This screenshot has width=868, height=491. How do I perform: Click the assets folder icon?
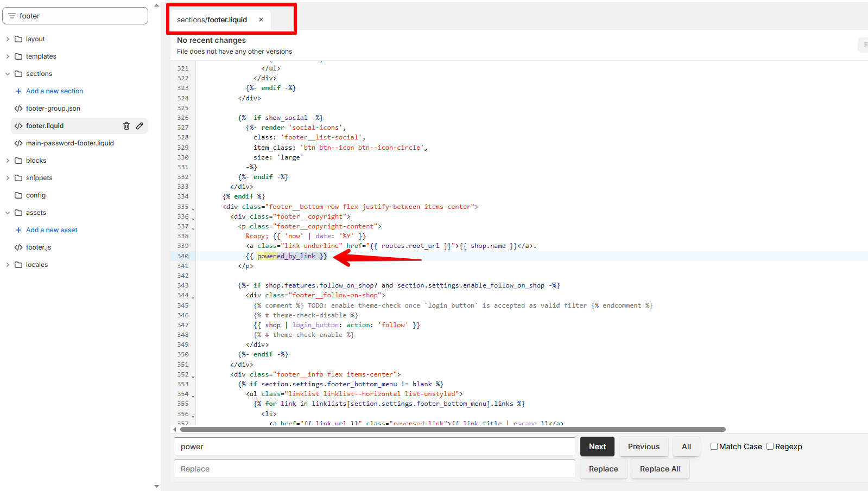click(x=18, y=213)
